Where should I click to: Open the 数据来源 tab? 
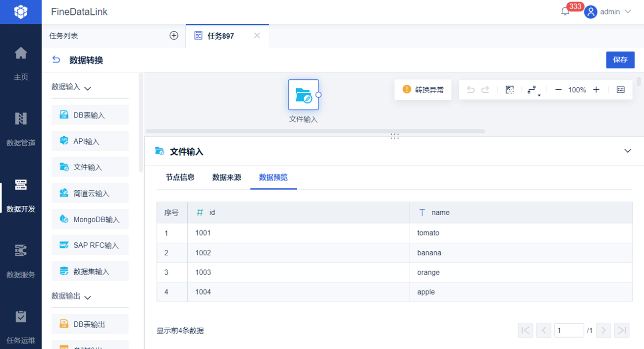[x=227, y=177]
